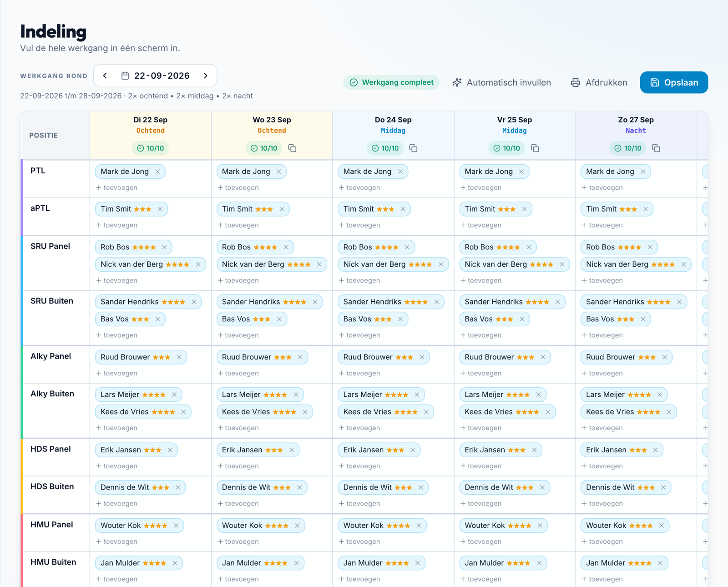Remove Erik Jansen on Zo 27 Sep
The image size is (728, 587).
point(656,450)
